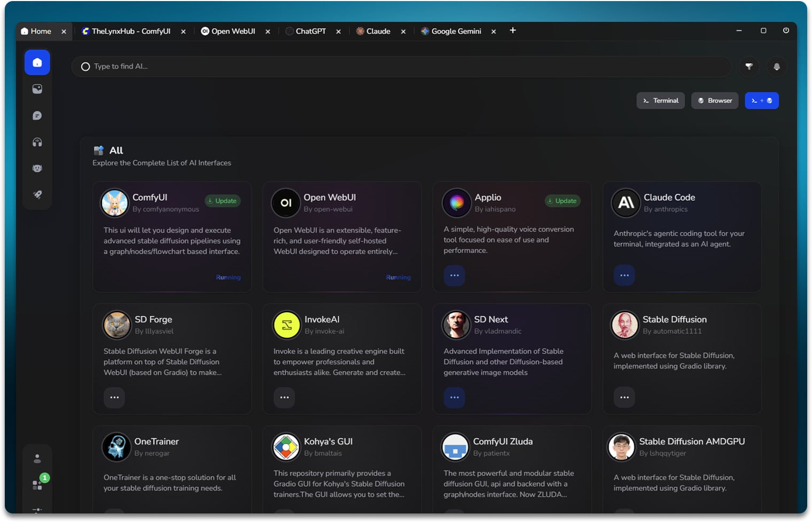Select the Browser mode button
Viewport: 812px width, 522px height.
point(715,101)
